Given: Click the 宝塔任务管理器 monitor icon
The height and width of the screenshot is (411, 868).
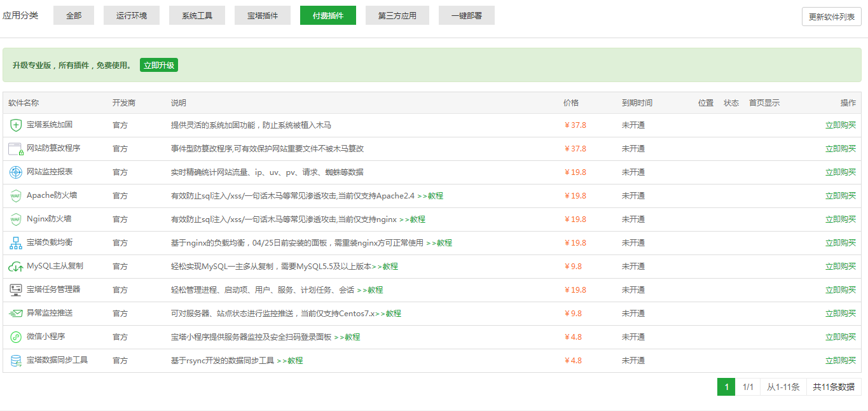Looking at the screenshot, I should [16, 290].
